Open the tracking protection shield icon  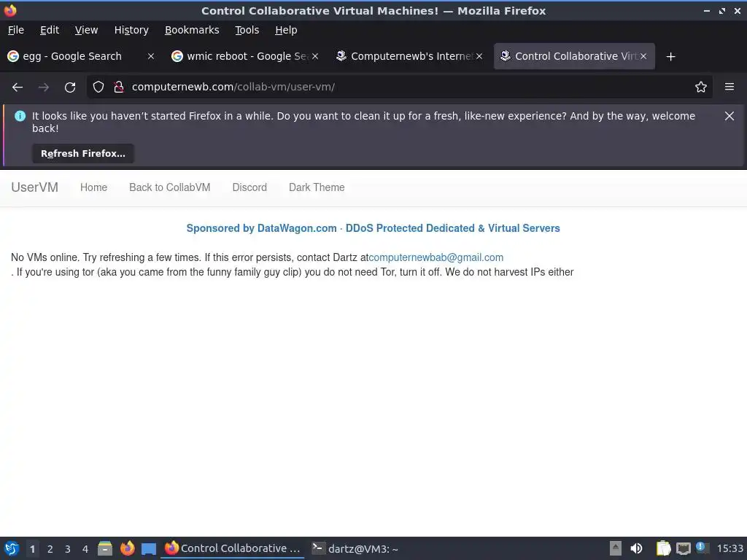coord(98,87)
